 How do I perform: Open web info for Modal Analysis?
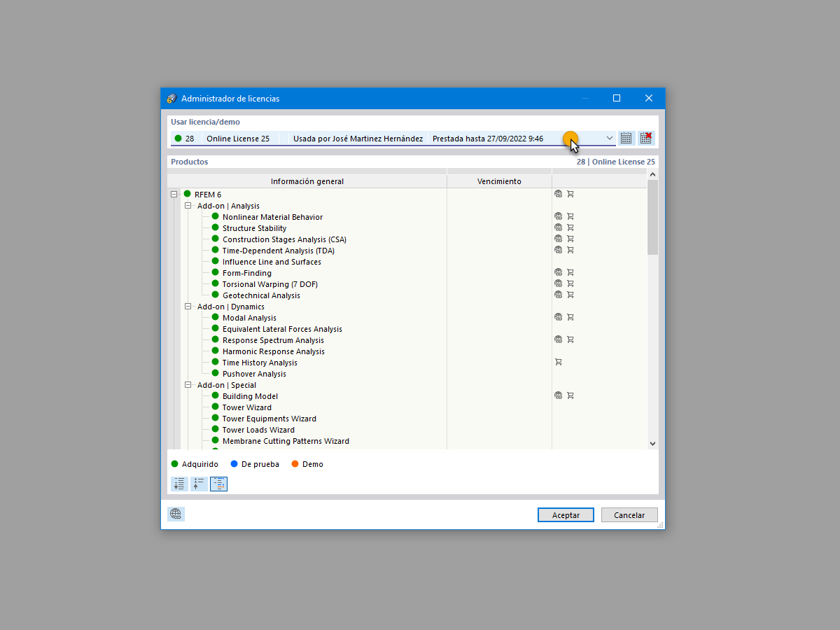(558, 317)
